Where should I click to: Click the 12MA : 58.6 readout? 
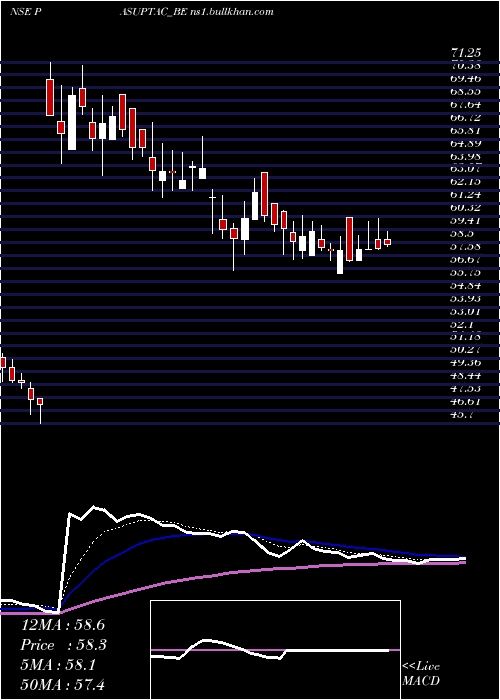[x=63, y=625]
